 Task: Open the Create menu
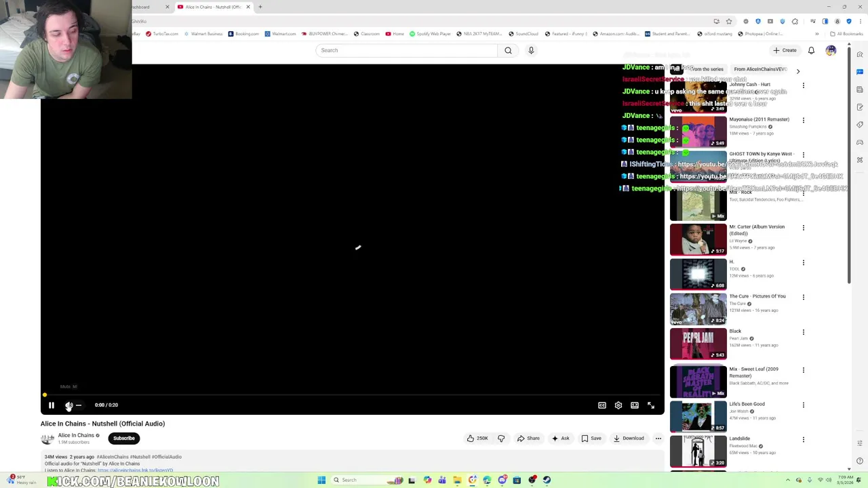(x=785, y=50)
